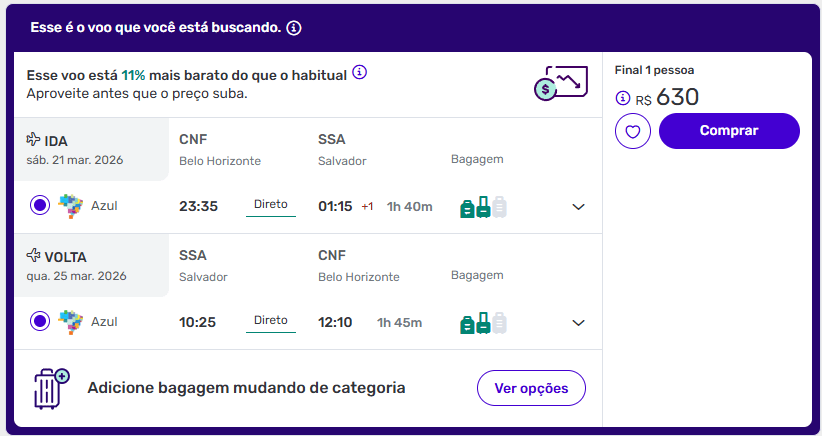822x436 pixels.
Task: Click info icon next to R$ 630 price
Action: [623, 98]
